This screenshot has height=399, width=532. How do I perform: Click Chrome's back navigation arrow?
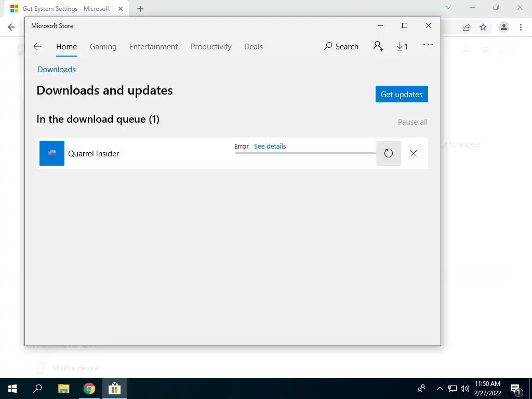tap(11, 27)
